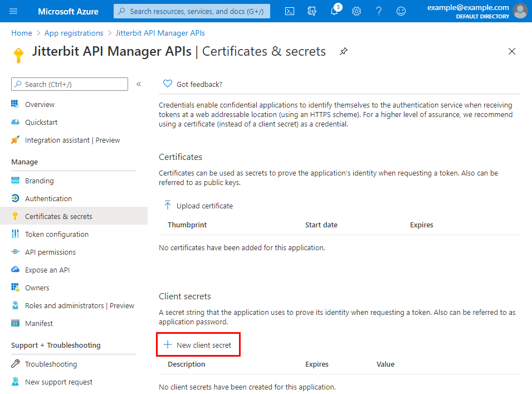This screenshot has width=532, height=394.
Task: Focus the top resource search box
Action: click(192, 11)
